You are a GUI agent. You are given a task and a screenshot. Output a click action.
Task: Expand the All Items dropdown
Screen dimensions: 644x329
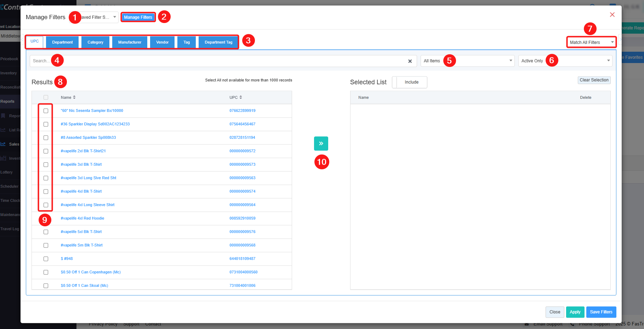pyautogui.click(x=467, y=61)
